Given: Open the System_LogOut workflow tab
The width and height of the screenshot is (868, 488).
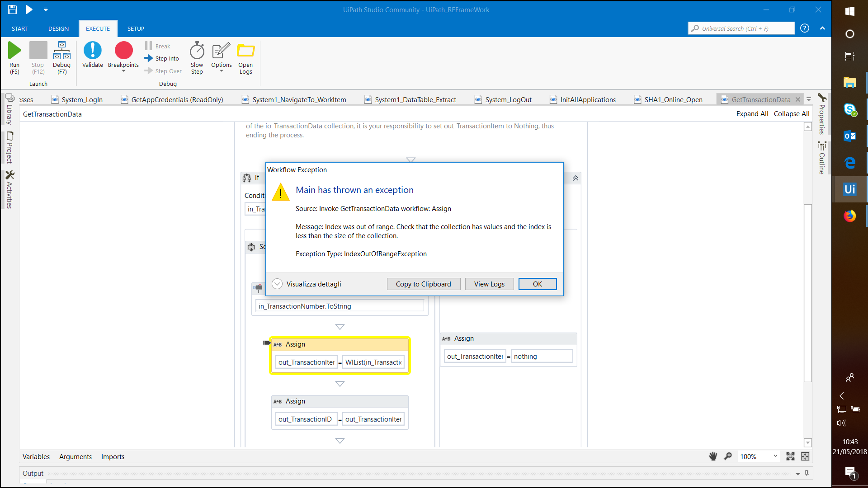Looking at the screenshot, I should point(508,99).
